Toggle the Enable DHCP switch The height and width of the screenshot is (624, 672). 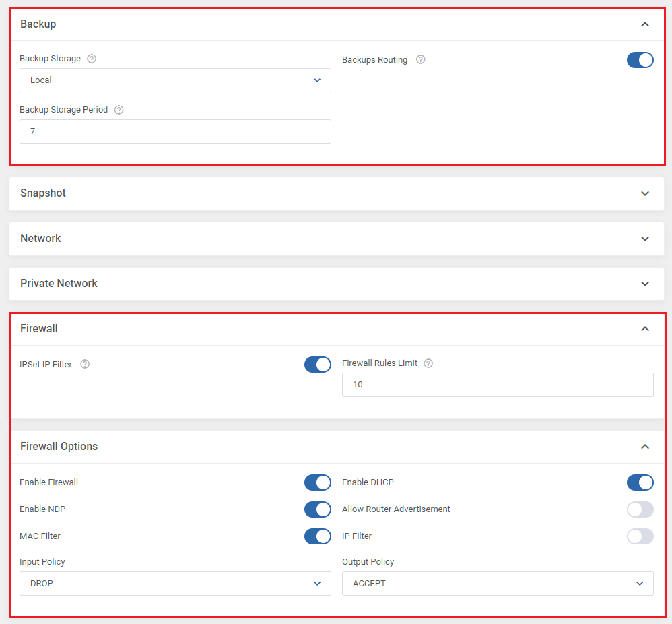(640, 482)
